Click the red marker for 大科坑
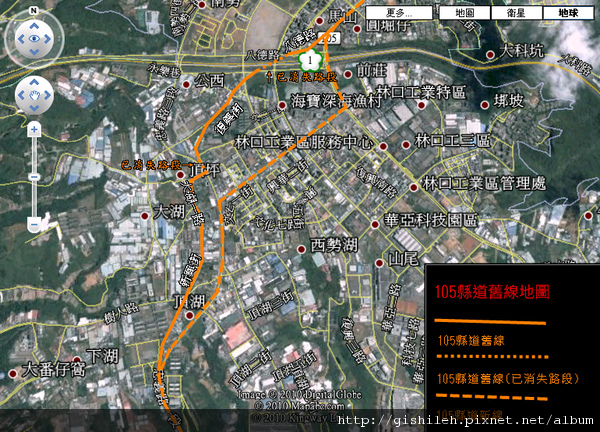Image resolution: width=600 pixels, height=432 pixels. coord(490,55)
